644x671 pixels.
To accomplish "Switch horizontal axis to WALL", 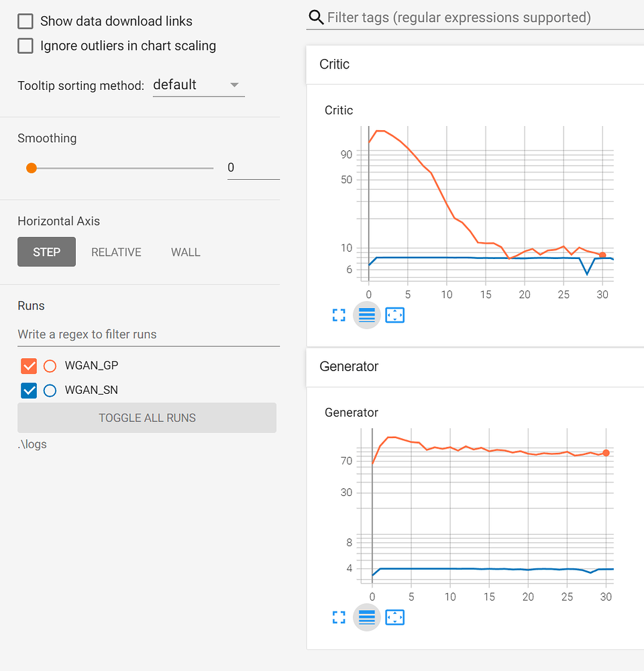I will point(185,252).
